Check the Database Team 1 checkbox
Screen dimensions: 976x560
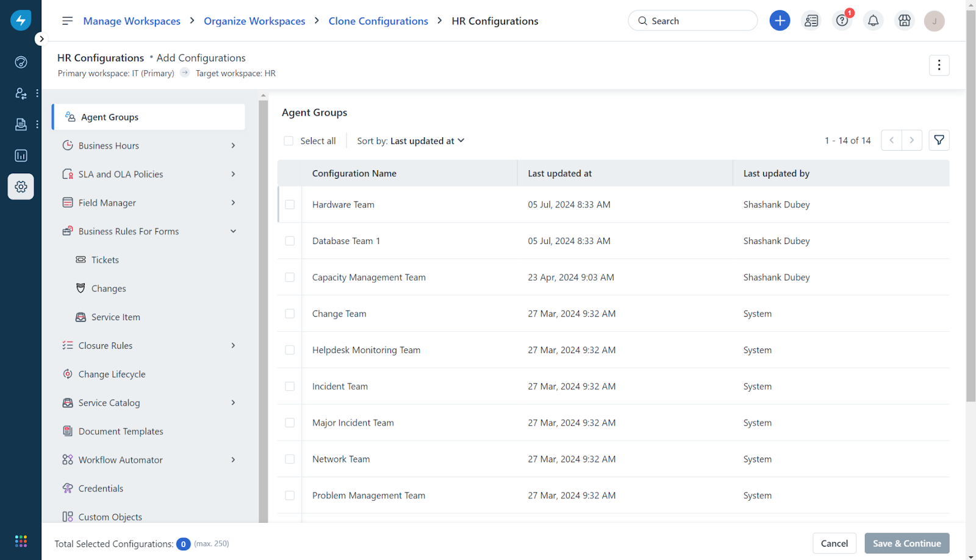point(290,241)
